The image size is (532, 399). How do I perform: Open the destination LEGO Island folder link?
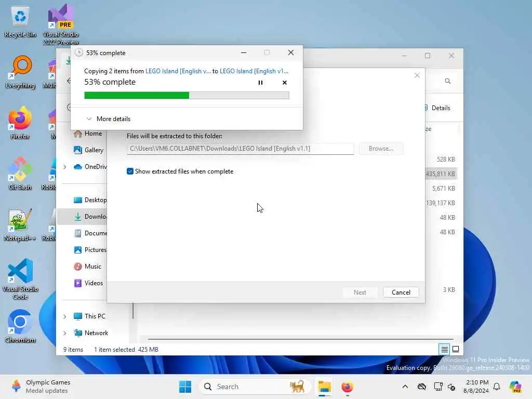coord(254,71)
